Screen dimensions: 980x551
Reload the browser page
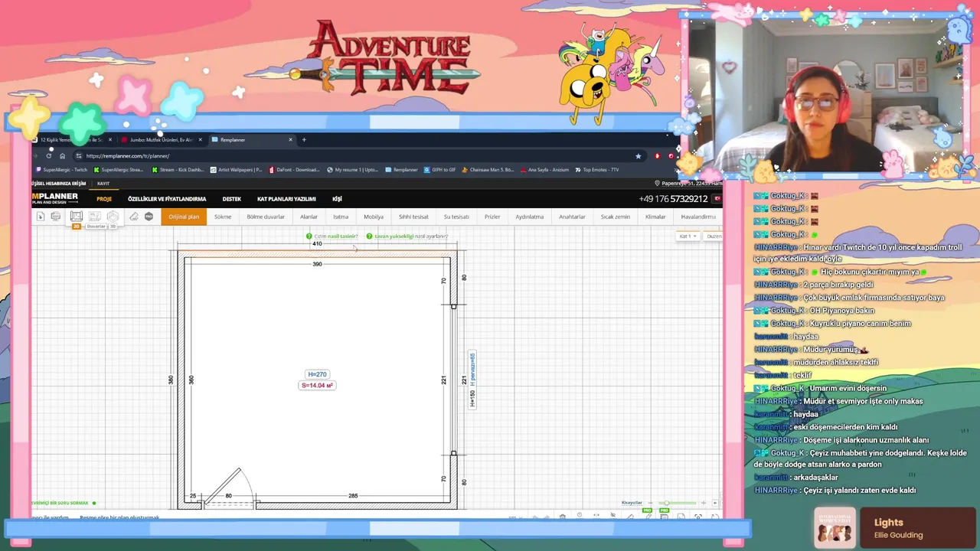coord(49,155)
